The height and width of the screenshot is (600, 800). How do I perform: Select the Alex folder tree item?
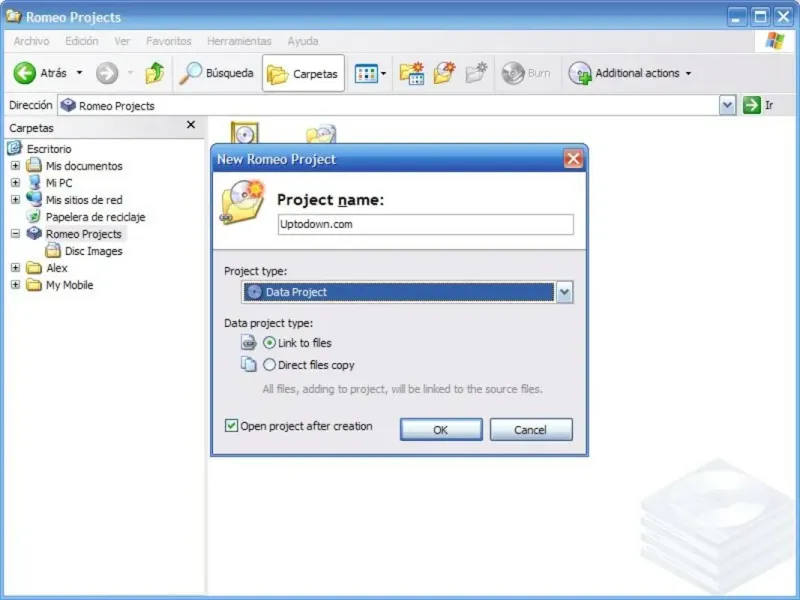[x=57, y=268]
